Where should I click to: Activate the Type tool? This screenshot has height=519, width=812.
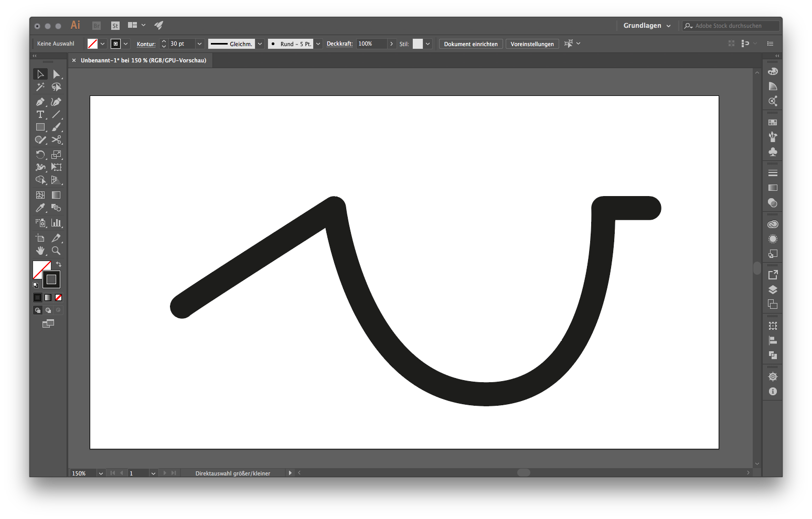click(40, 114)
